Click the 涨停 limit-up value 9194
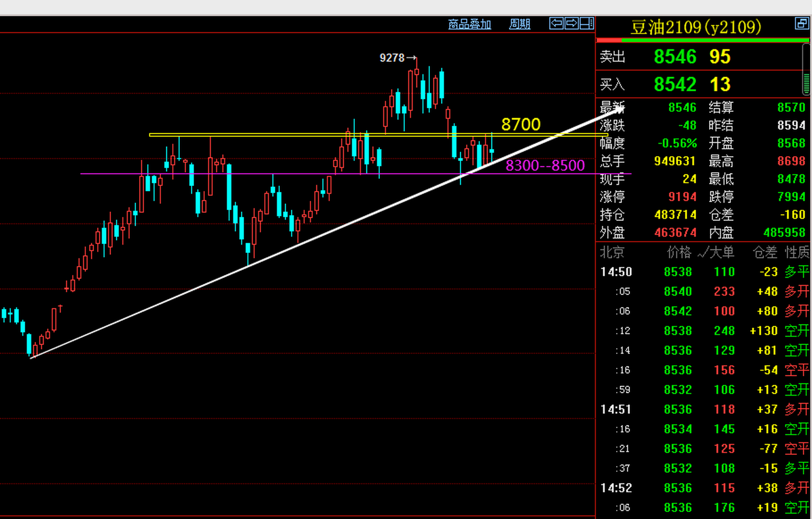 (682, 197)
